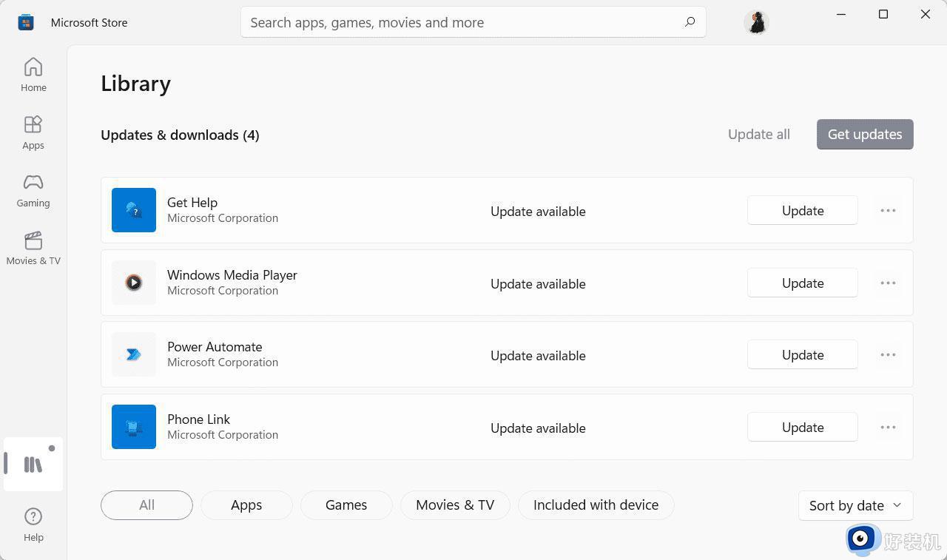Open the Get Help app title
The image size is (947, 560).
point(192,202)
